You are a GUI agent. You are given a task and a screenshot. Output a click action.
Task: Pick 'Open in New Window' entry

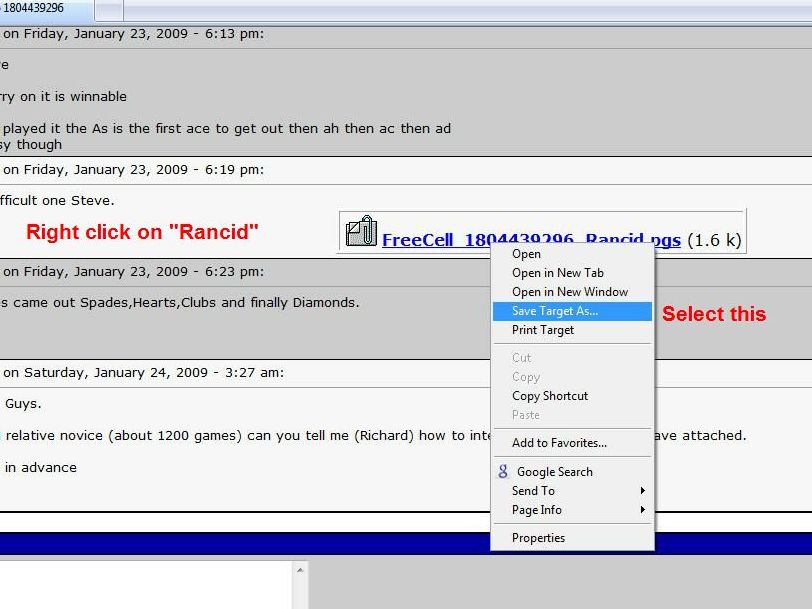pos(570,292)
